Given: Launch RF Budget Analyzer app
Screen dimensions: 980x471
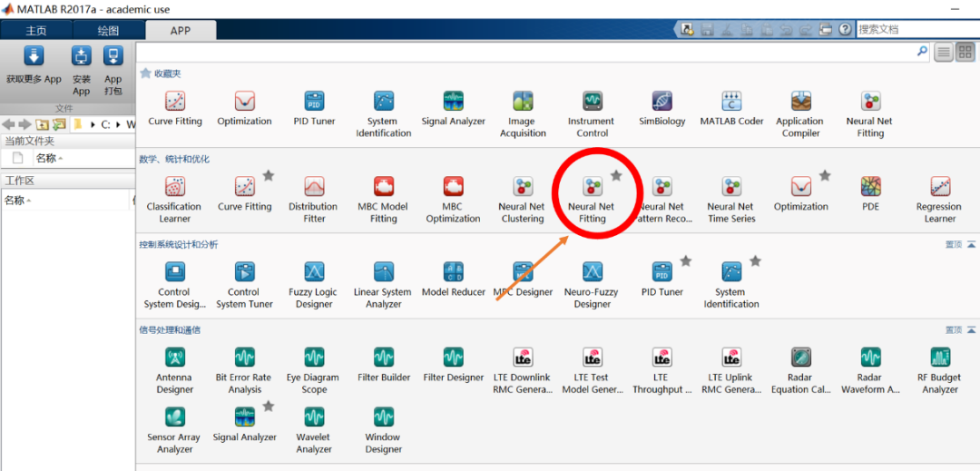Looking at the screenshot, I should point(940,371).
